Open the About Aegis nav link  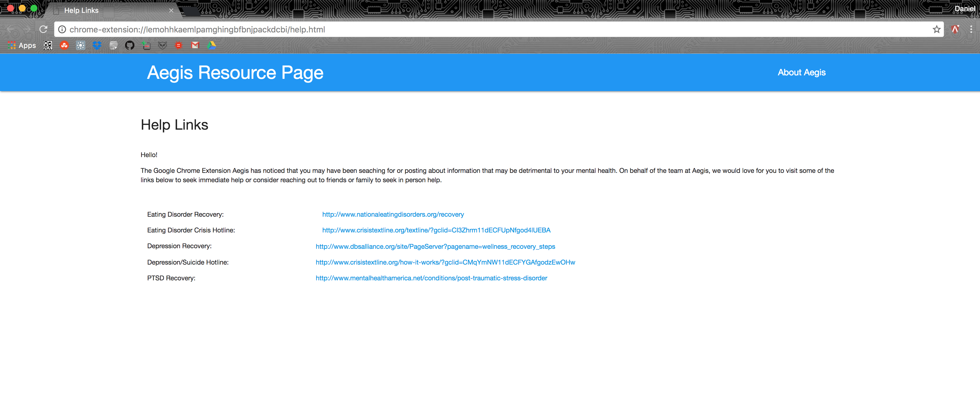click(x=801, y=72)
